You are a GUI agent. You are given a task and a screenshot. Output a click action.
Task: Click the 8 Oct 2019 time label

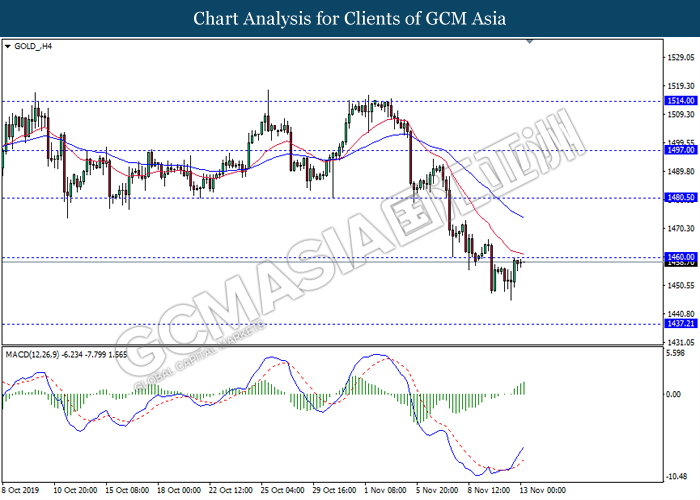[21, 490]
